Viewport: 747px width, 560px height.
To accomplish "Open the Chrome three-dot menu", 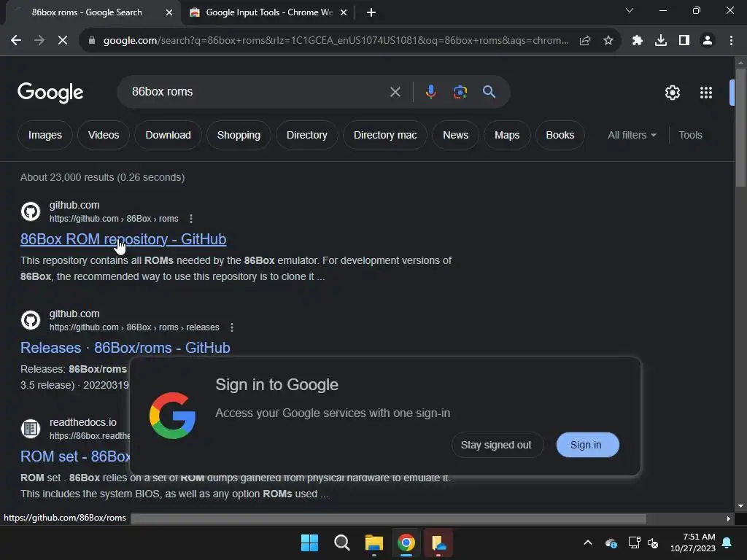I will (x=731, y=41).
